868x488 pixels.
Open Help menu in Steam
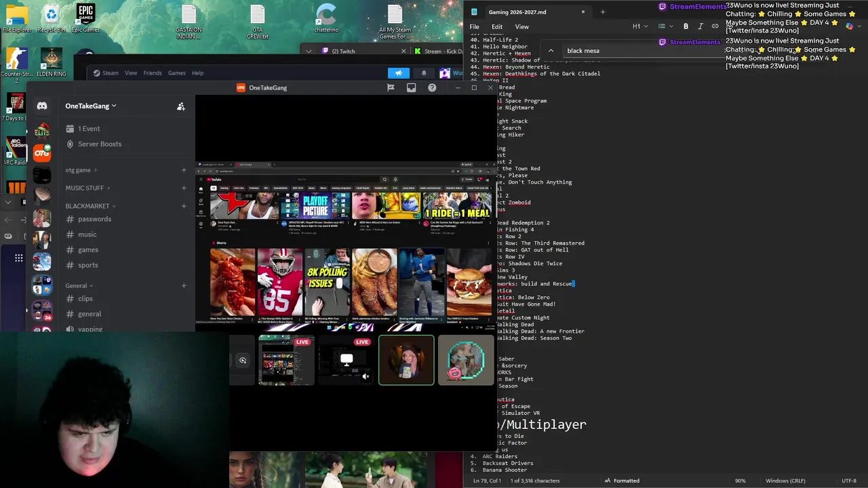pyautogui.click(x=197, y=73)
